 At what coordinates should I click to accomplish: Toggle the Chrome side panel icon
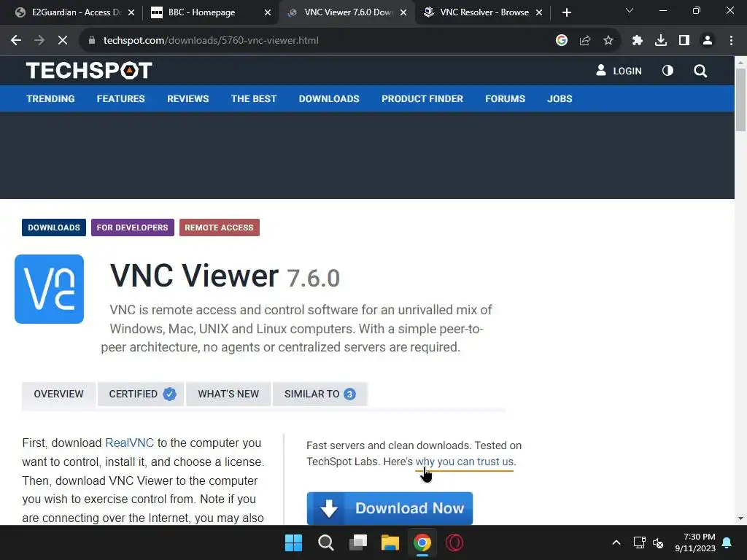click(x=684, y=41)
